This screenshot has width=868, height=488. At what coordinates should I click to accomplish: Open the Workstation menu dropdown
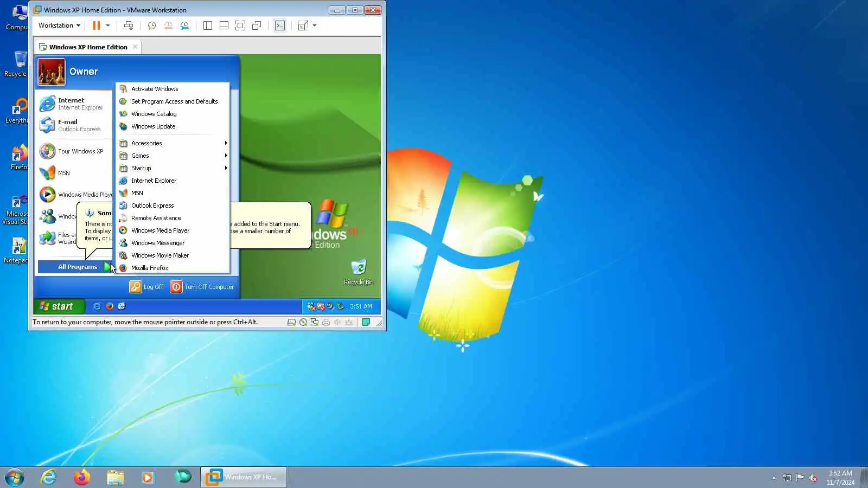[59, 25]
